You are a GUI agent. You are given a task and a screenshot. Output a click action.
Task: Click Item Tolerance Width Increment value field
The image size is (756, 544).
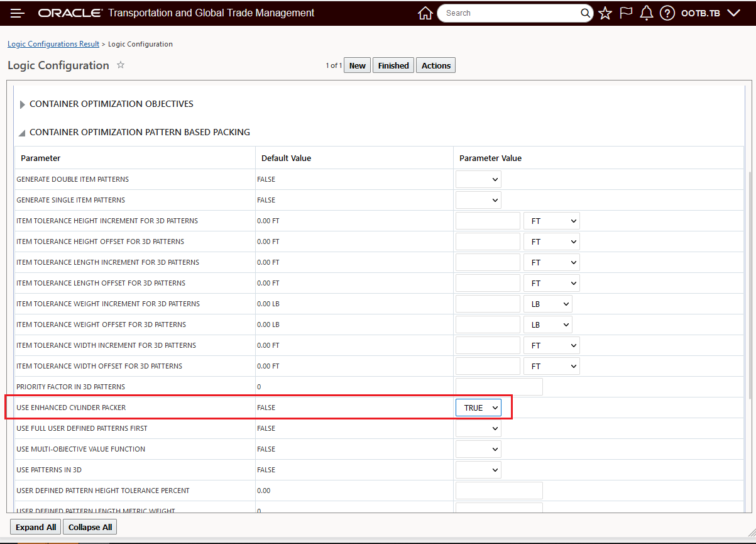(x=488, y=345)
